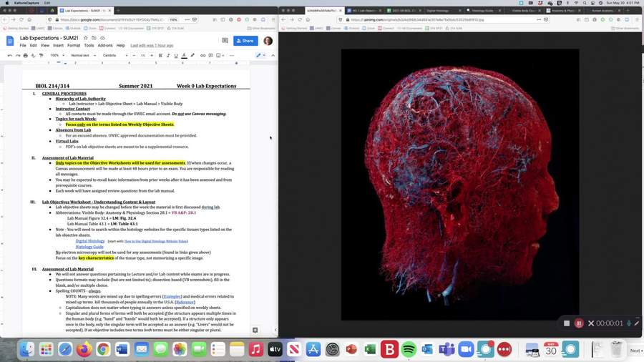This screenshot has height=362, width=644.
Task: Open the Tools menu in Google Docs
Action: click(89, 46)
